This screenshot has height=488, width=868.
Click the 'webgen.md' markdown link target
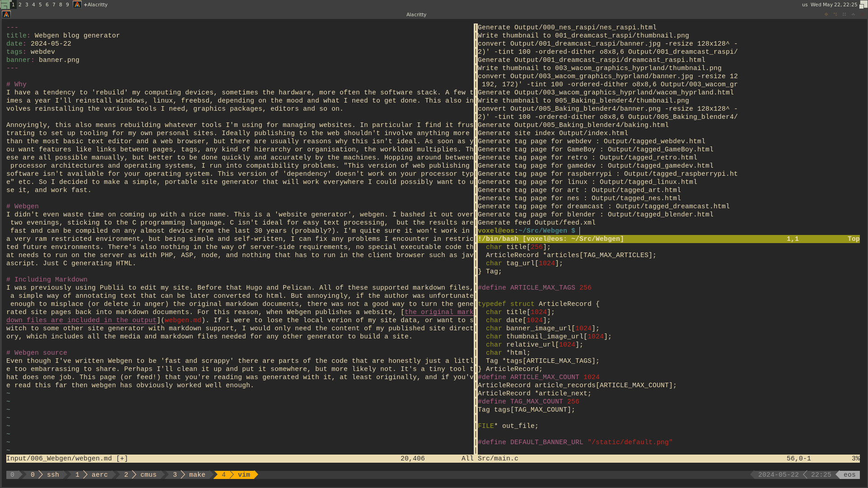click(183, 320)
